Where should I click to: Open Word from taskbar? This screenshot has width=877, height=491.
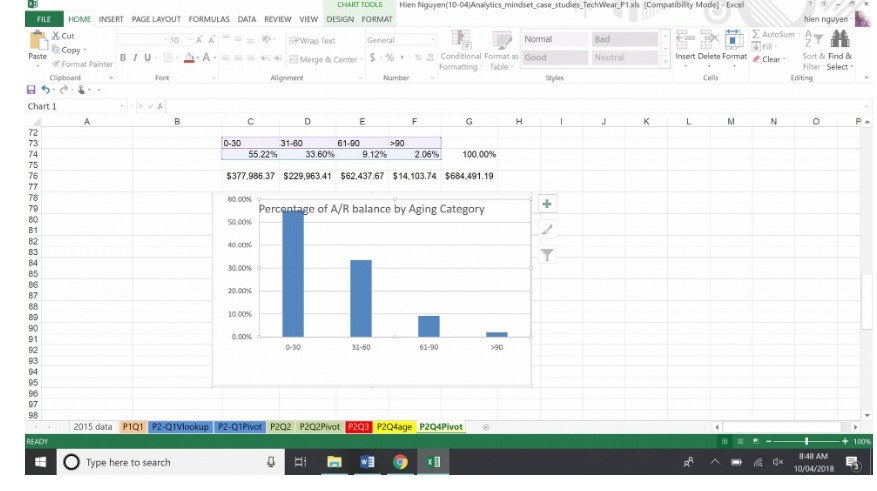tap(367, 462)
